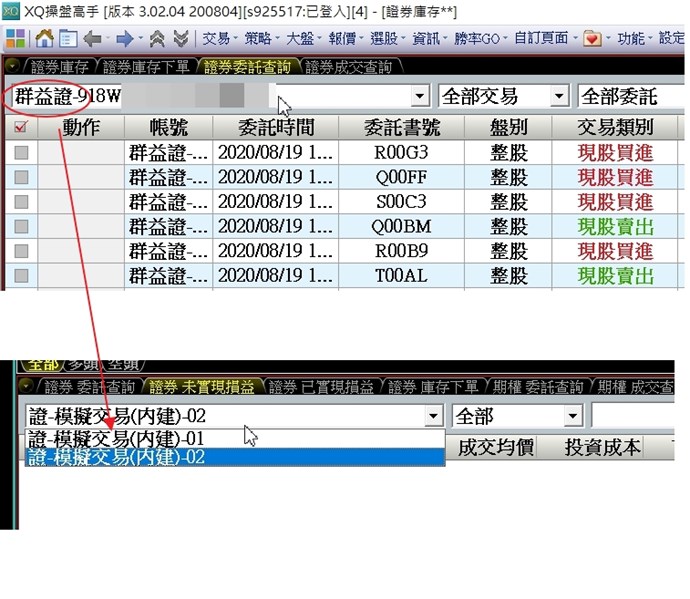The image size is (690, 599).
Task: Click the colorful grid icon in the toolbar
Action: [x=16, y=39]
